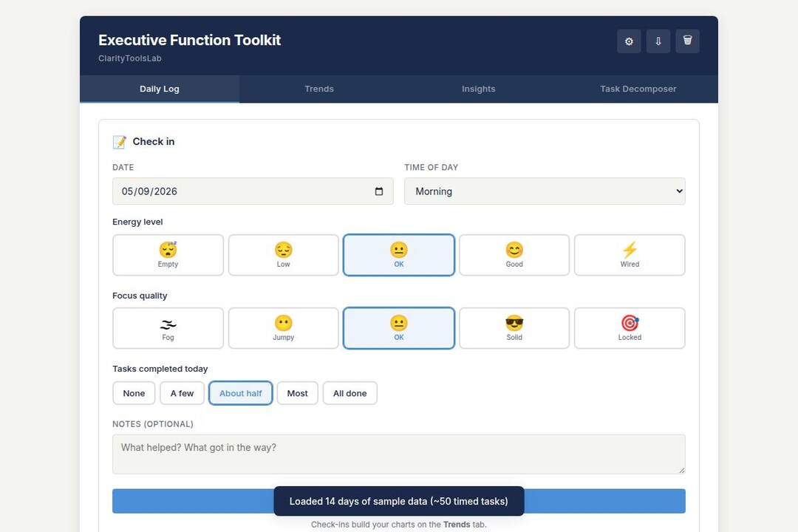Pick Solid focus quality
798x532 pixels.
(x=514, y=328)
